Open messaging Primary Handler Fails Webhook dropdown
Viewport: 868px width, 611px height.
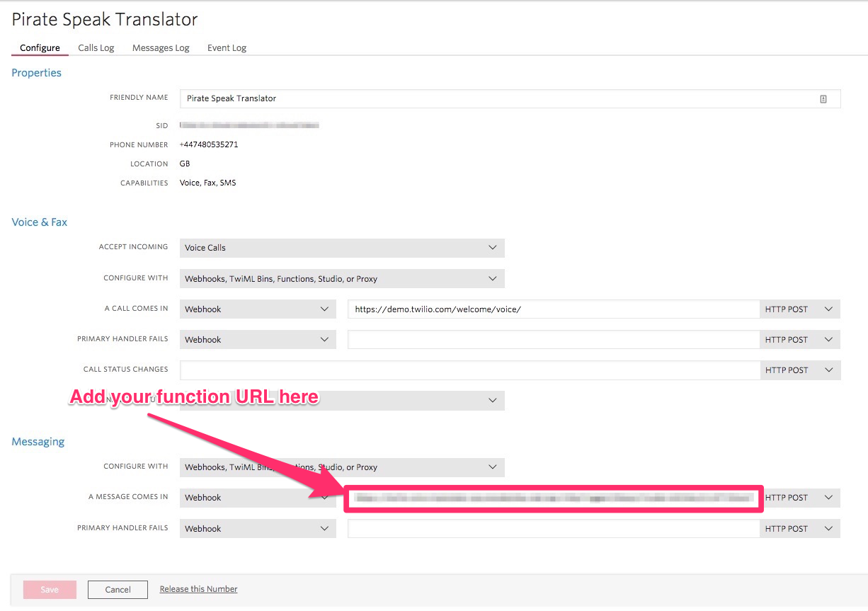pyautogui.click(x=258, y=529)
